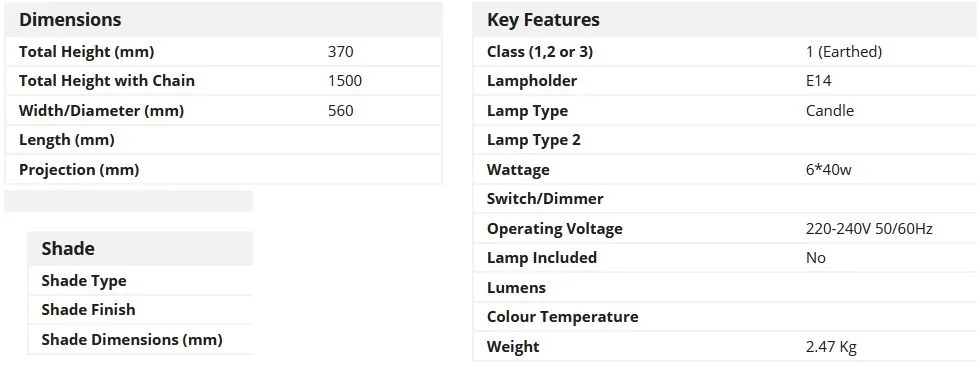
Task: Click the 1500 chain height value
Action: point(345,80)
